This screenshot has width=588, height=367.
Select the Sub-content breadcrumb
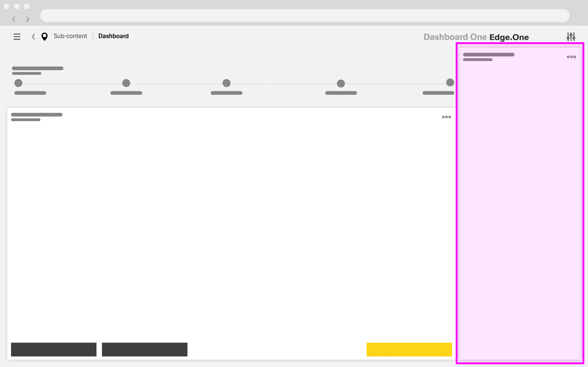(x=70, y=36)
